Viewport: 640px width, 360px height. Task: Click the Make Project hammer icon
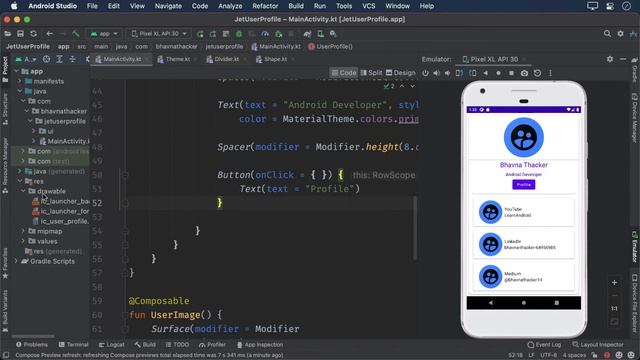tap(76, 33)
